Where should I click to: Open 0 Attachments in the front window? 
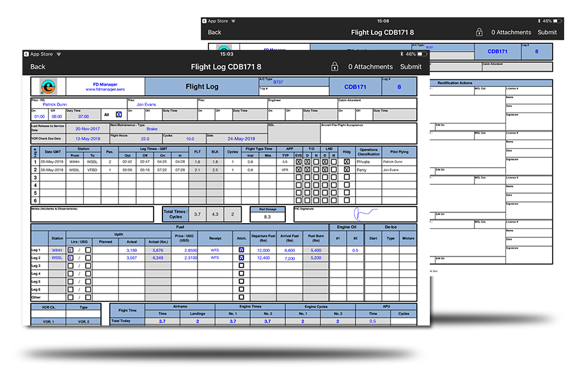click(370, 67)
